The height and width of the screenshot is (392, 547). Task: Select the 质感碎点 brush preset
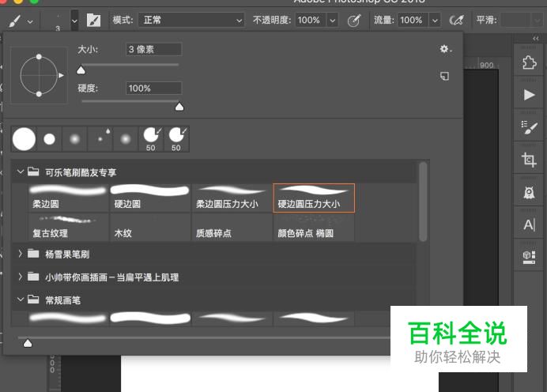pyautogui.click(x=232, y=227)
